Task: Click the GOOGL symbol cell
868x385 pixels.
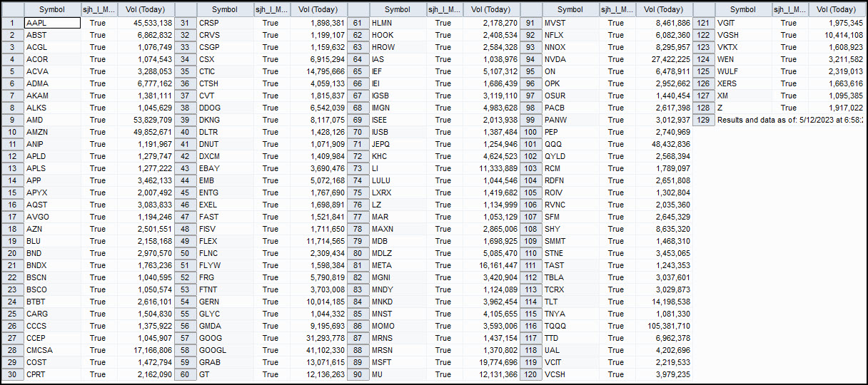Action: click(225, 350)
